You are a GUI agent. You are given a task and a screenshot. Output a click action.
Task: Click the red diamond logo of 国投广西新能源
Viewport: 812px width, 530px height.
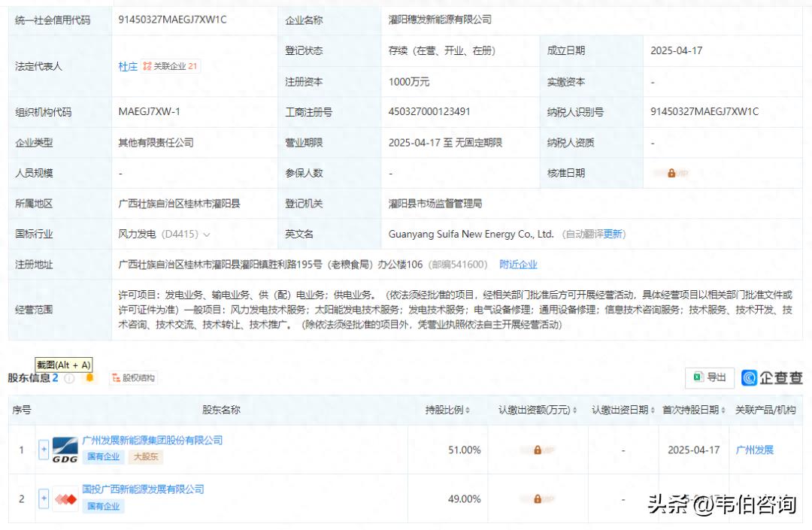pos(65,498)
